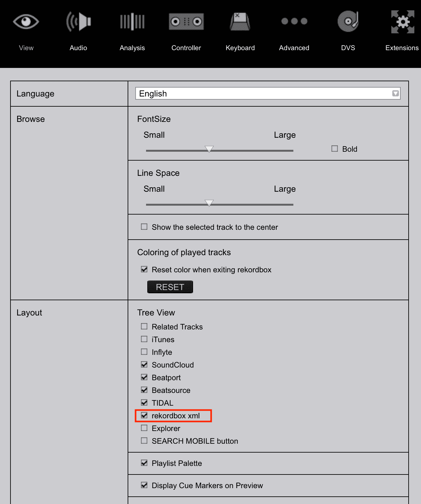Click the Layout section label
The height and width of the screenshot is (504, 421).
coord(29,313)
